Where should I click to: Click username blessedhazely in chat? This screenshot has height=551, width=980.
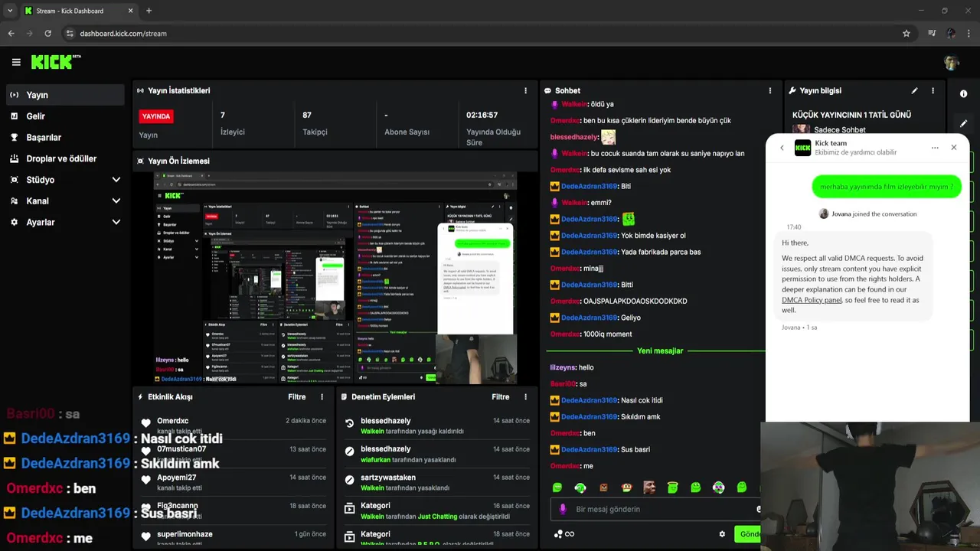[x=574, y=137]
